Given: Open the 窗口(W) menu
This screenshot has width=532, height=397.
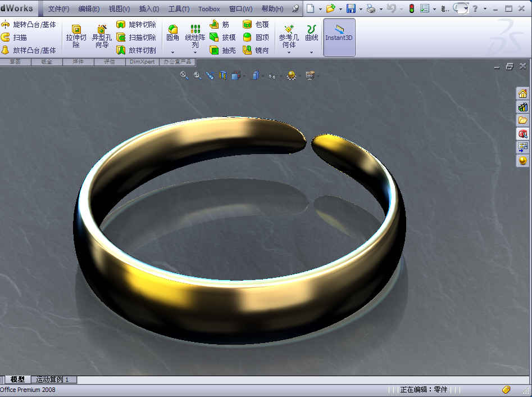Looking at the screenshot, I should [x=240, y=9].
